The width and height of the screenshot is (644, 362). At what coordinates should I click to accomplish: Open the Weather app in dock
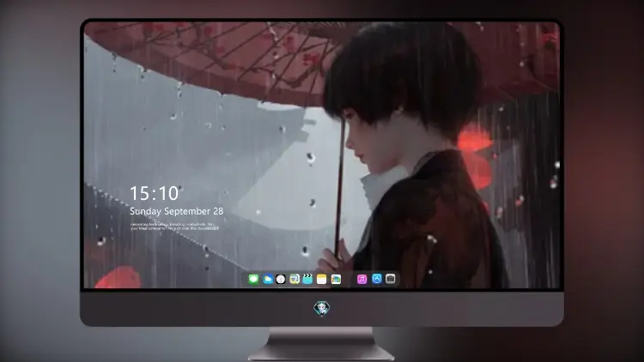pos(267,279)
